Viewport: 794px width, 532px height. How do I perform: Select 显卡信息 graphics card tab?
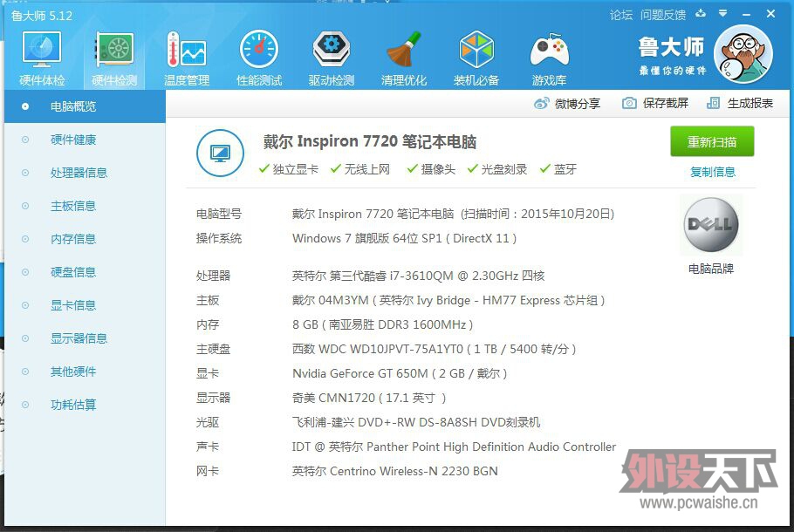(73, 305)
